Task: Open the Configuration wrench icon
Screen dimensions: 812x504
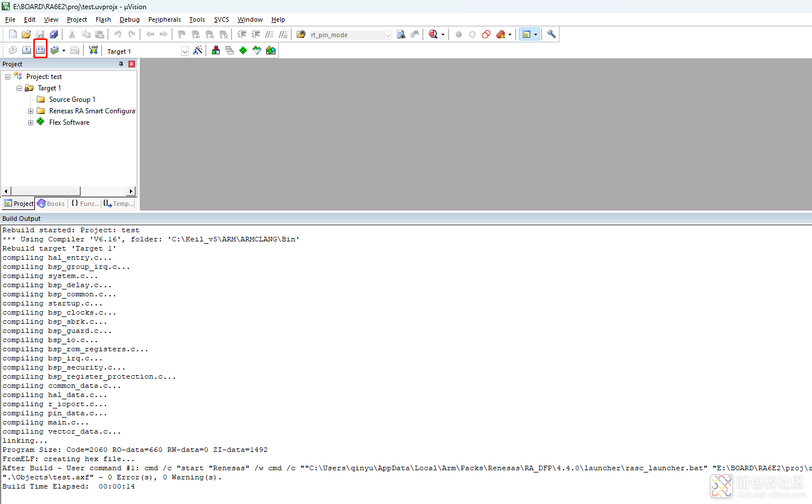Action: [x=551, y=34]
